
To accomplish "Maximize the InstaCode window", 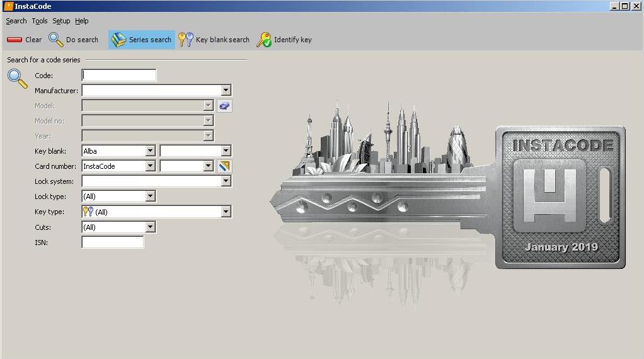I will (x=624, y=6).
